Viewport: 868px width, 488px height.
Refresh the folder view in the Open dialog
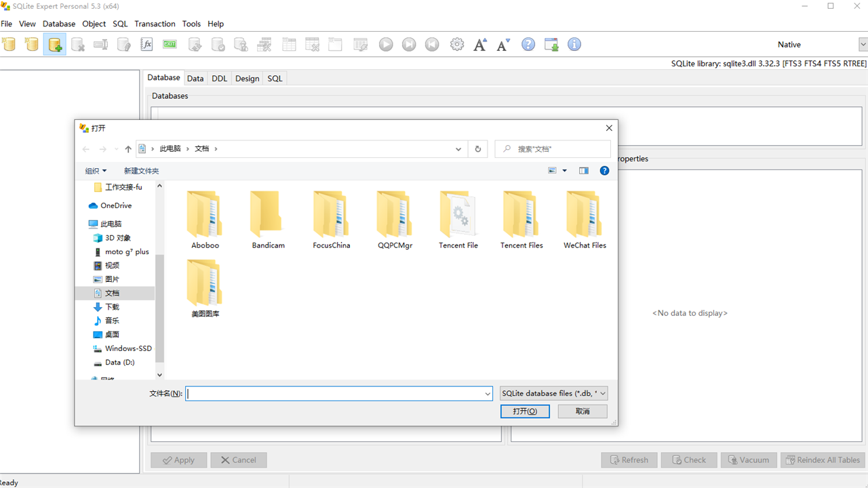477,148
